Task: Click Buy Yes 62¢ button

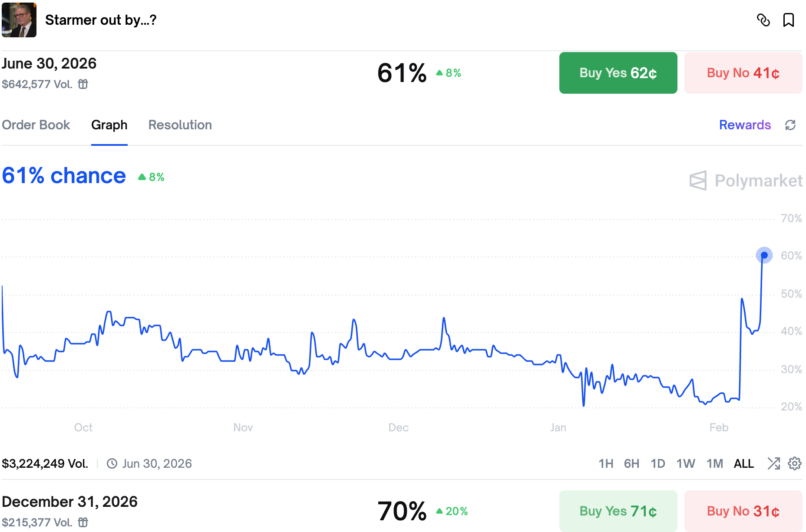Action: [x=618, y=73]
